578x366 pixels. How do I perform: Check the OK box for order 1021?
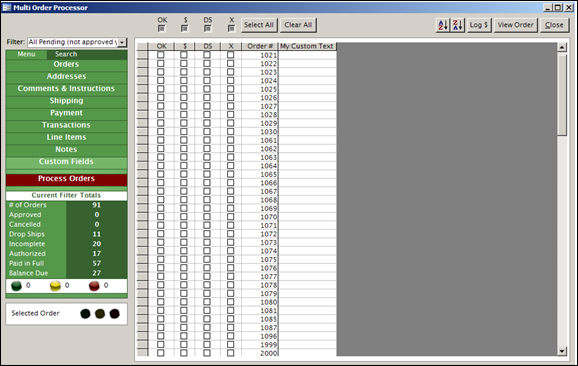[x=161, y=55]
